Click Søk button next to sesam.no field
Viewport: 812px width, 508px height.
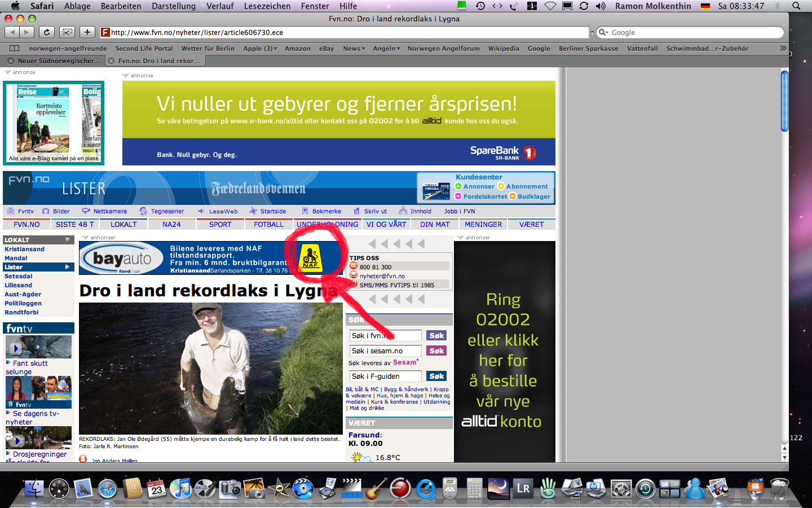[x=436, y=351]
